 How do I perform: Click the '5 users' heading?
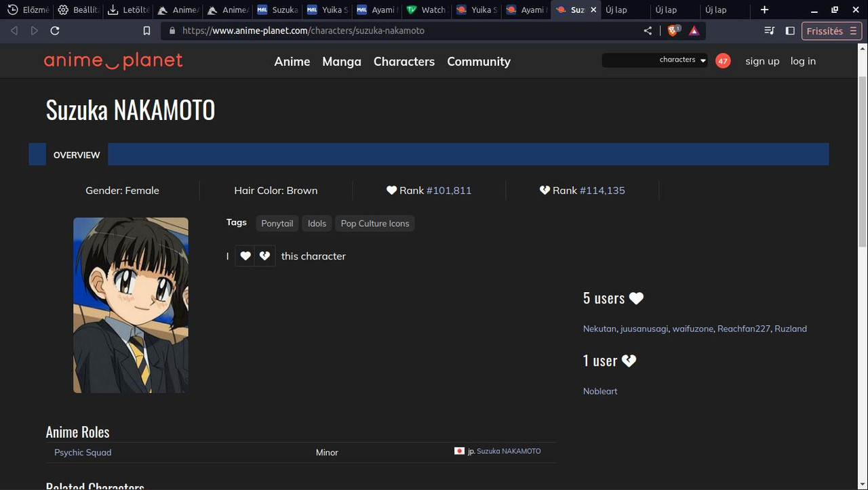613,298
